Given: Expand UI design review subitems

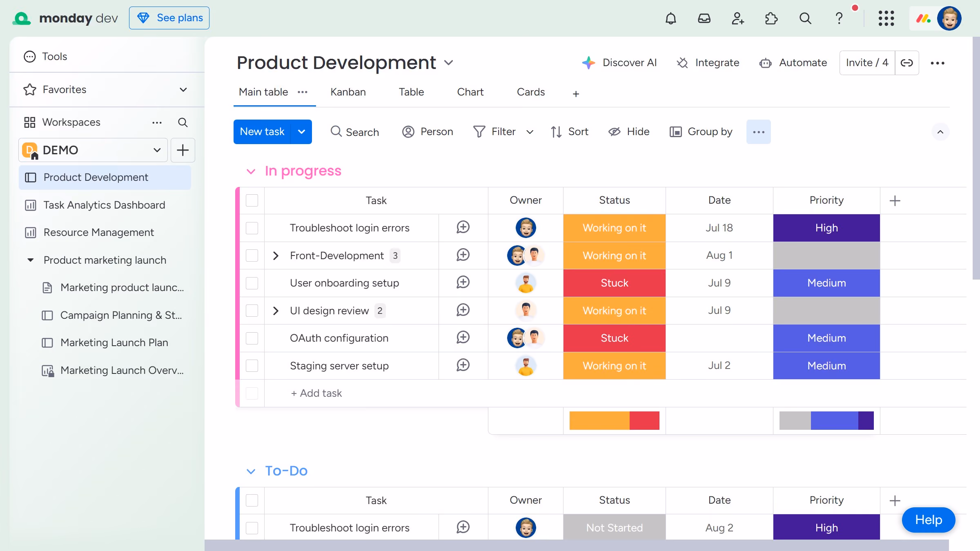Looking at the screenshot, I should [276, 311].
